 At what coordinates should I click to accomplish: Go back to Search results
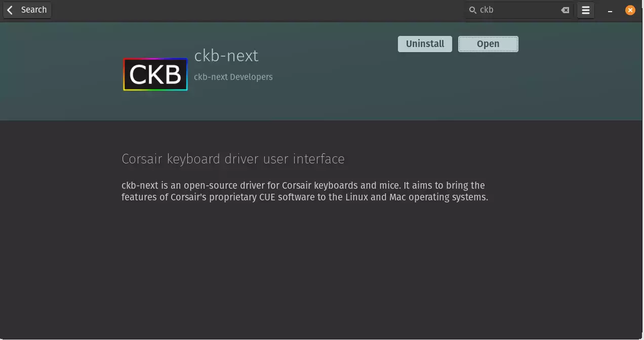click(27, 10)
